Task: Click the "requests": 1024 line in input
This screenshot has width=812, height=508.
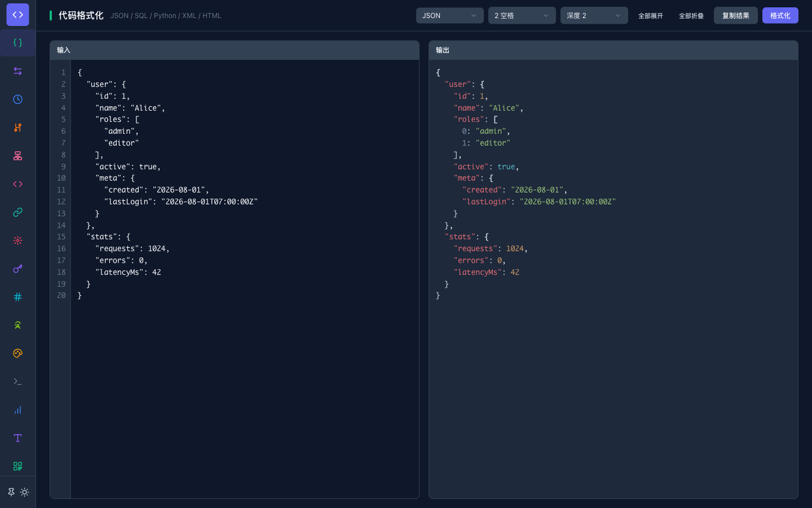Action: (133, 248)
